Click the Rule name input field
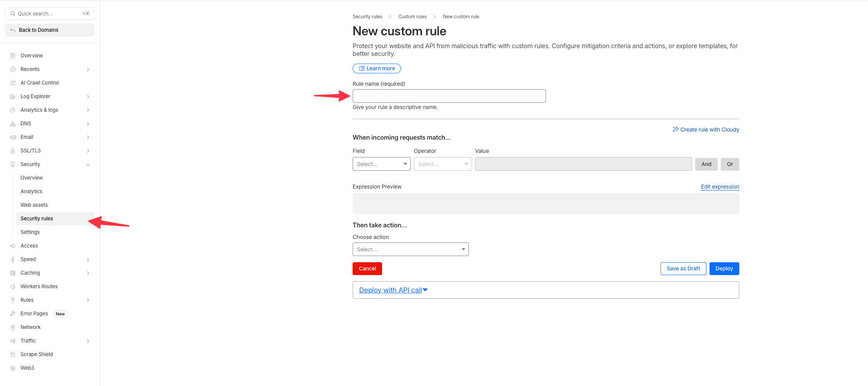 (449, 96)
